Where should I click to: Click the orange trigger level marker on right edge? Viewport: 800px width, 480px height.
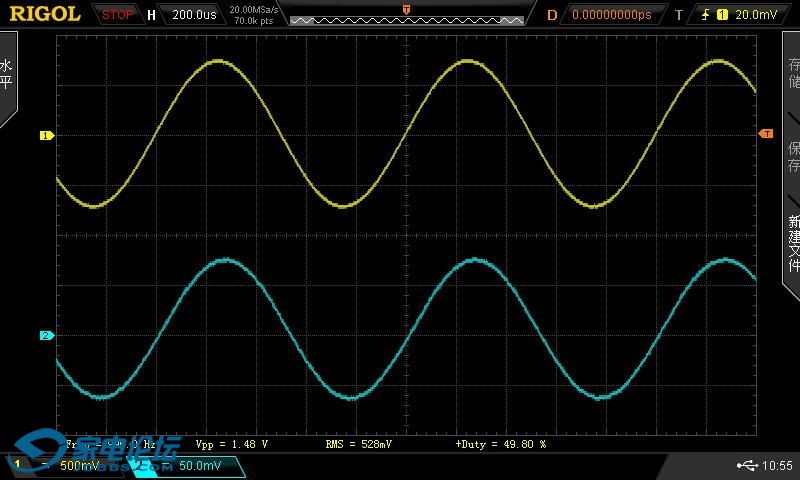[766, 134]
